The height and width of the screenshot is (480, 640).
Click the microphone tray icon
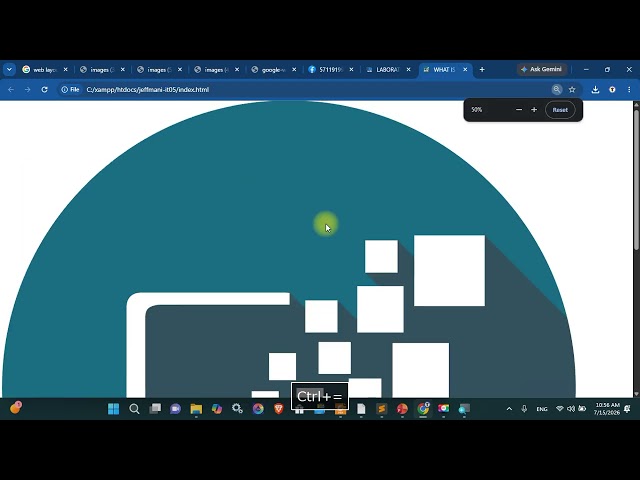pyautogui.click(x=524, y=409)
